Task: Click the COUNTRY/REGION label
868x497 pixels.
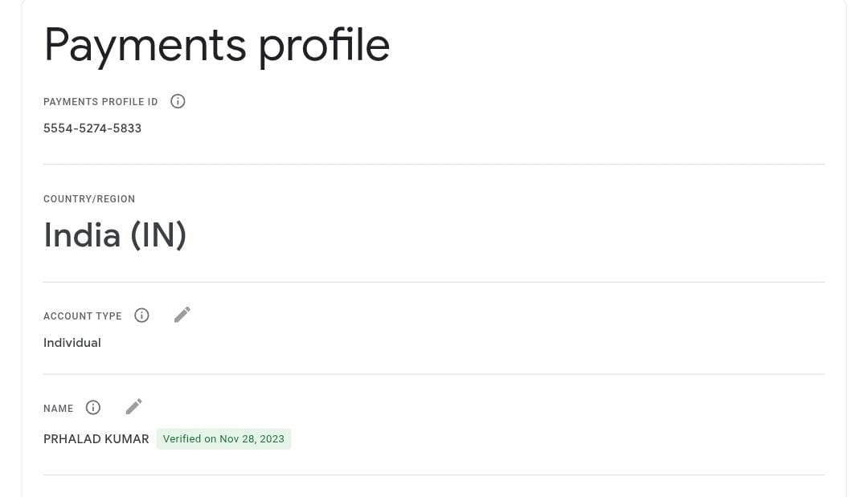Action: point(89,199)
